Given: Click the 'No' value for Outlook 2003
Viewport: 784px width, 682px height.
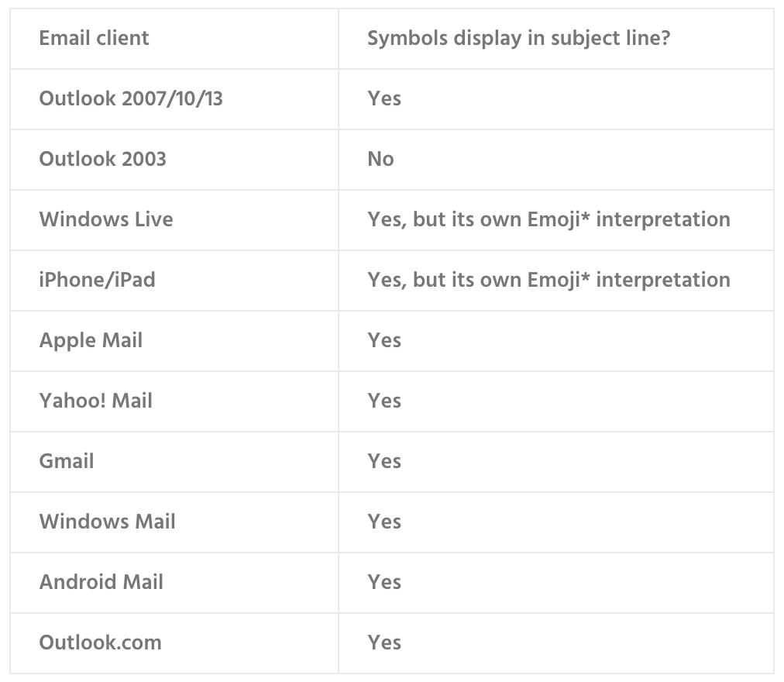Looking at the screenshot, I should coord(380,159).
